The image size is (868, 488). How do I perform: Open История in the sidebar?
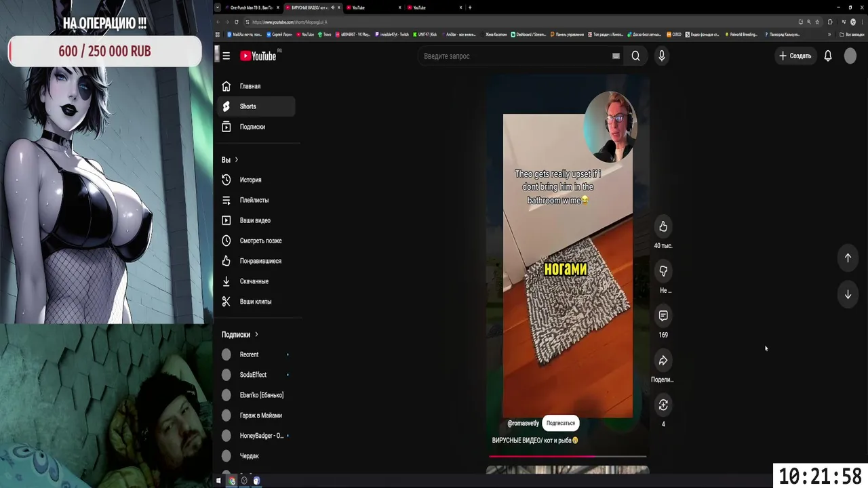(x=256, y=180)
